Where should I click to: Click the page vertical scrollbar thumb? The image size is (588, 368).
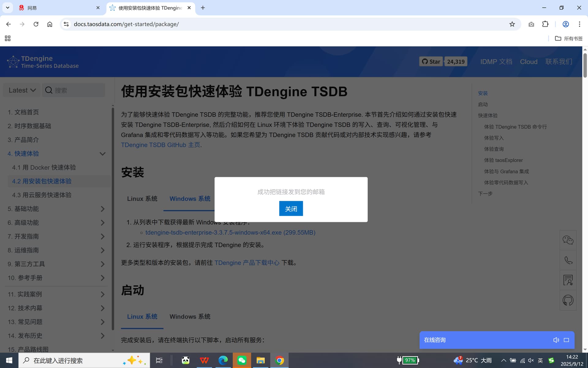pos(585,65)
